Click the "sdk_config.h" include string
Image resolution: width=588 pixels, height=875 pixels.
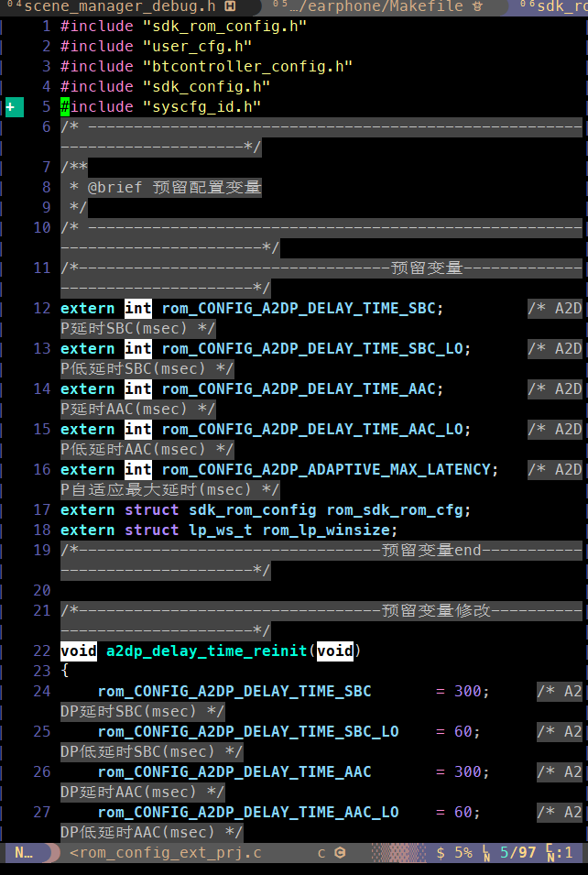[x=206, y=86]
